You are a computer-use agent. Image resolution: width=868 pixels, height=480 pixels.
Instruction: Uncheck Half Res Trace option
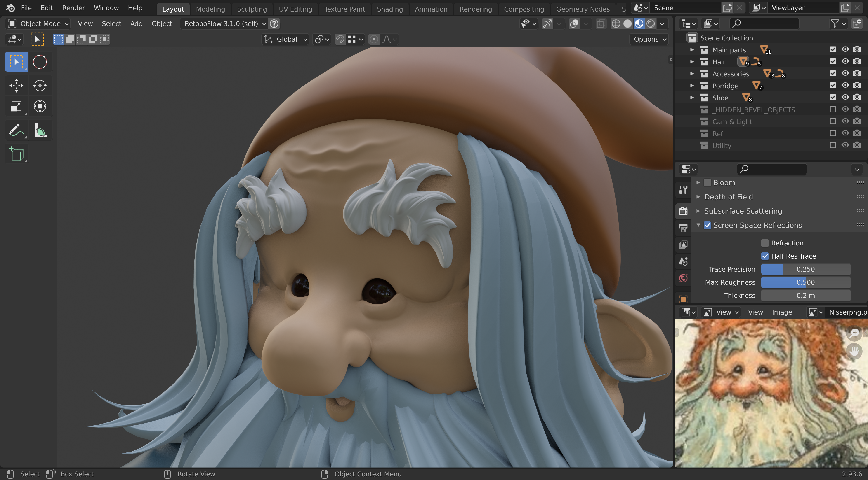tap(765, 256)
